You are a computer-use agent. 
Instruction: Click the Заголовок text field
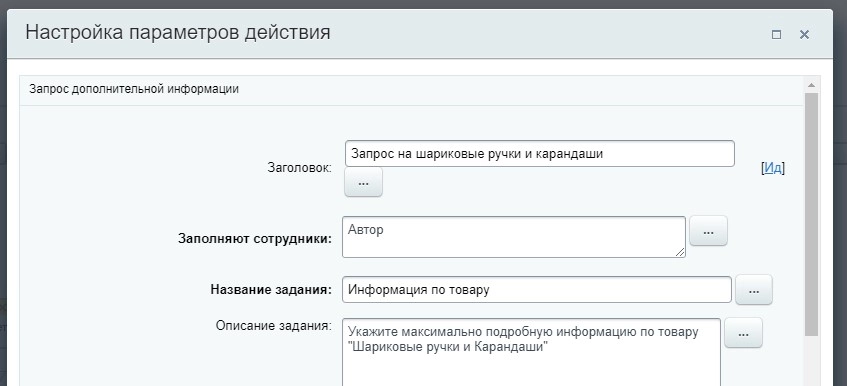coord(540,154)
